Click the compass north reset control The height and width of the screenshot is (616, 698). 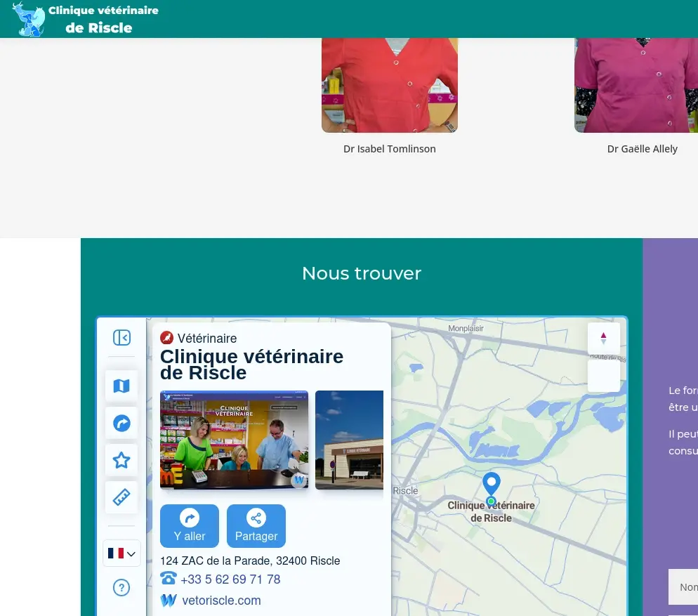[x=603, y=339]
